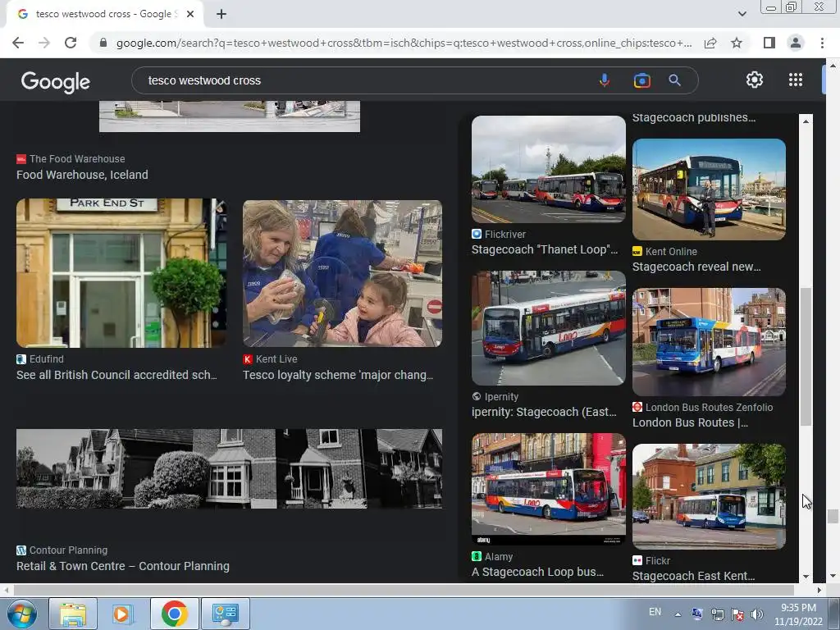Bookmark this tab with star icon

tap(737, 43)
